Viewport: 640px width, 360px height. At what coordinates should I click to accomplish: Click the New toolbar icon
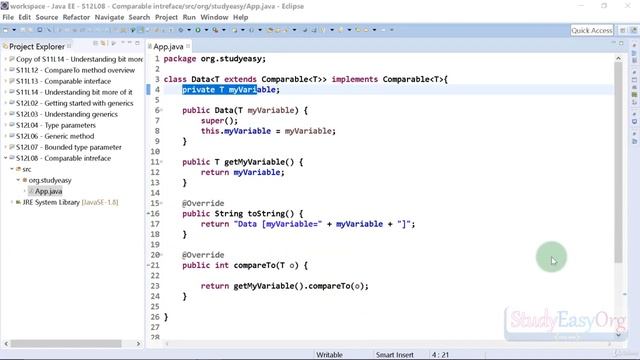(x=6, y=30)
